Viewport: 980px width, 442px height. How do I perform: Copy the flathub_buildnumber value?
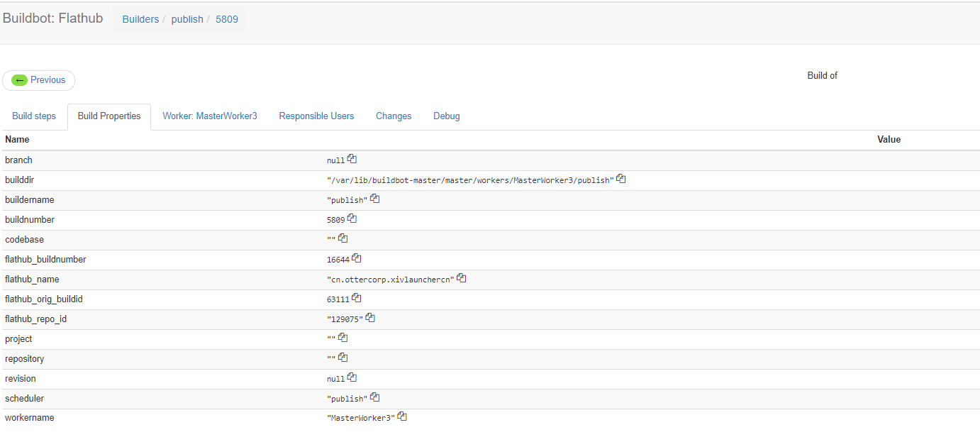click(356, 258)
